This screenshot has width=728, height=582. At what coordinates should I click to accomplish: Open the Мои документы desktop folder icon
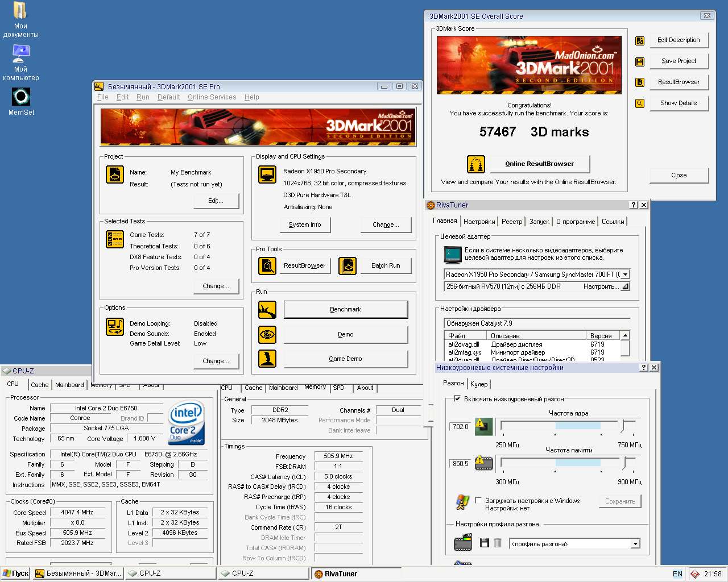coord(20,19)
